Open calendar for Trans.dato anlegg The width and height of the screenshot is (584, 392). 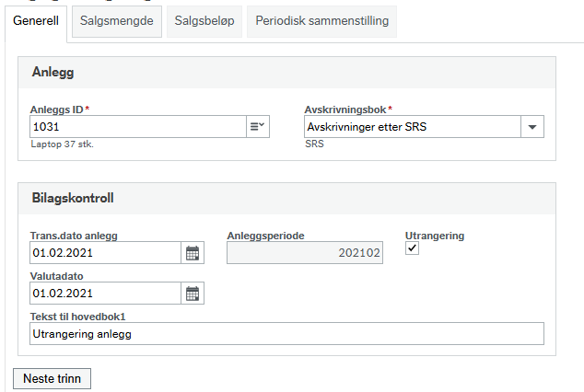point(193,253)
